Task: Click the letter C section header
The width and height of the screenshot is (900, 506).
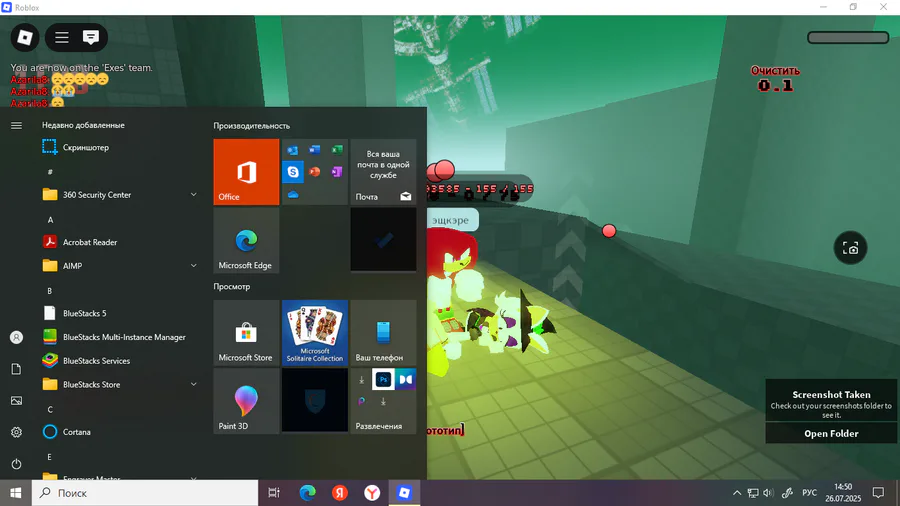Action: coord(50,410)
